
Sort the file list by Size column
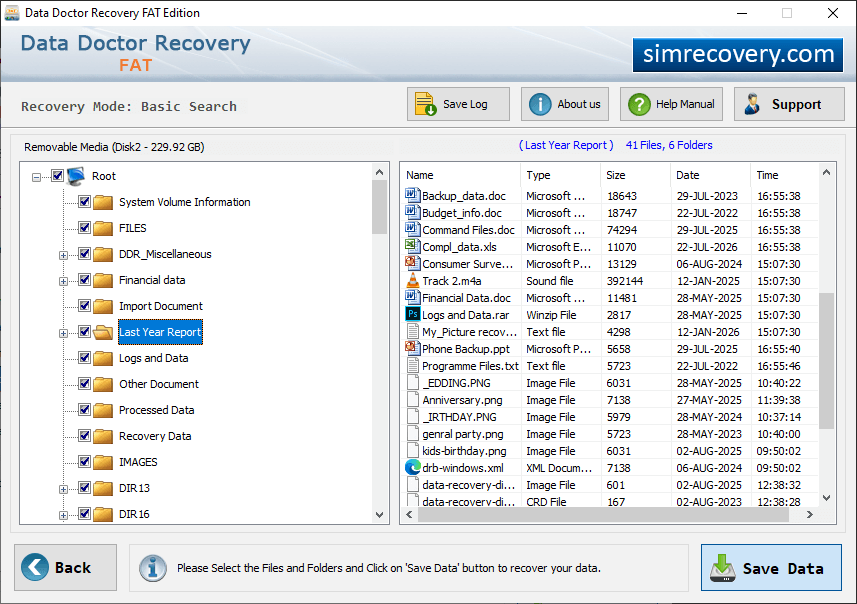(635, 175)
